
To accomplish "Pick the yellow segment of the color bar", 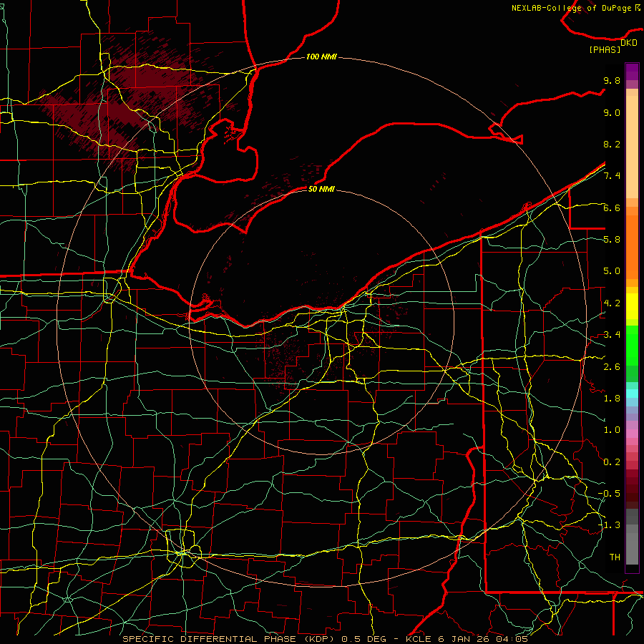I will 632,306.
